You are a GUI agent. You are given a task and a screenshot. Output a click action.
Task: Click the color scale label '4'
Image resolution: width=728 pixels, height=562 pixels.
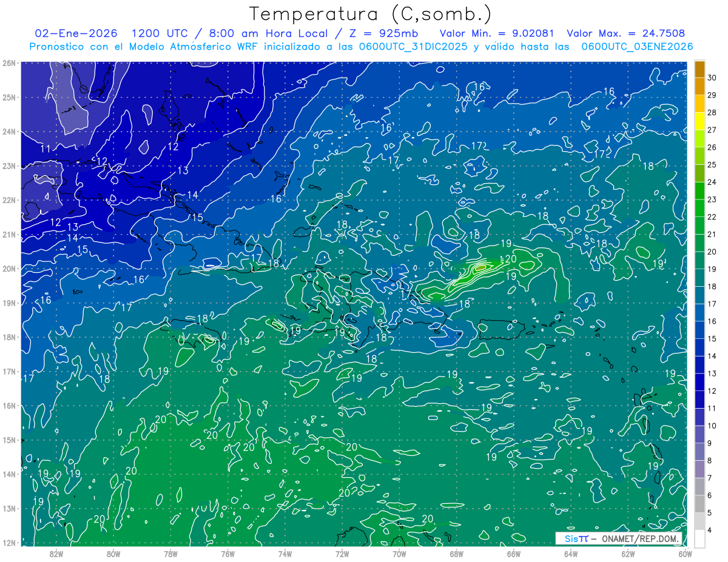[710, 530]
